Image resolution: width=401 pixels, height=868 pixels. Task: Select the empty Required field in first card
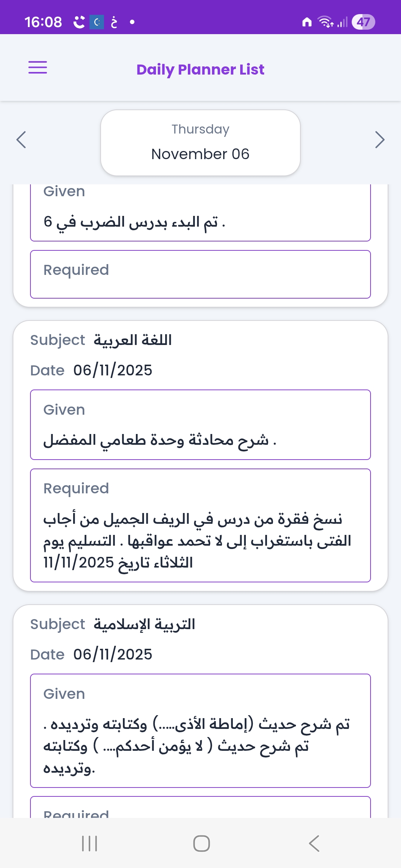click(x=200, y=274)
